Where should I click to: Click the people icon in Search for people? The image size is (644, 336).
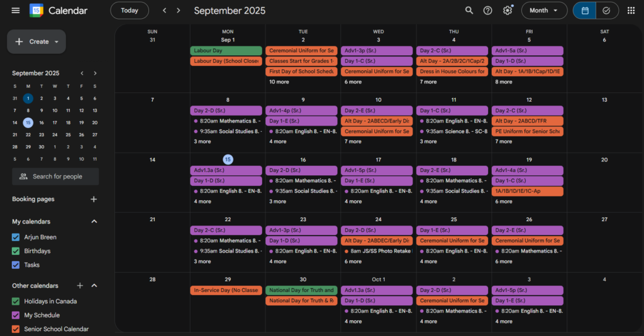click(23, 176)
